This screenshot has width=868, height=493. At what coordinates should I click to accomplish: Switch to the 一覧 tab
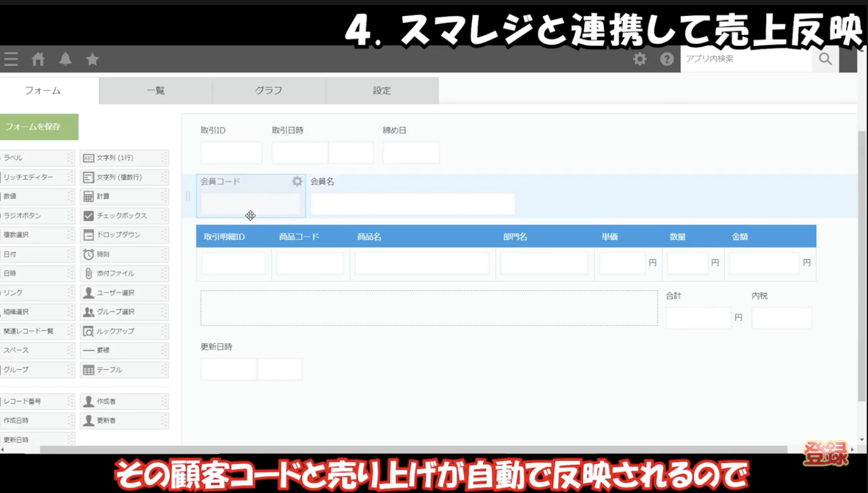(x=155, y=90)
